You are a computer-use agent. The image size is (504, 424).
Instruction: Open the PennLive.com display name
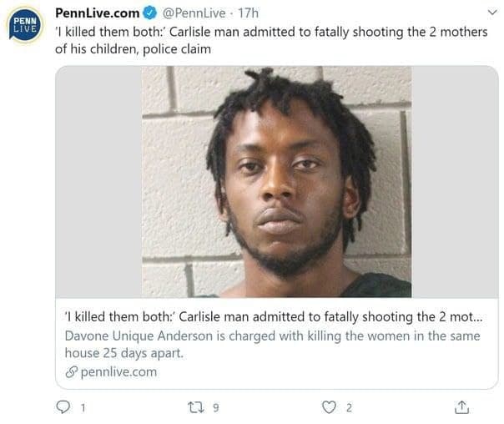(x=98, y=13)
